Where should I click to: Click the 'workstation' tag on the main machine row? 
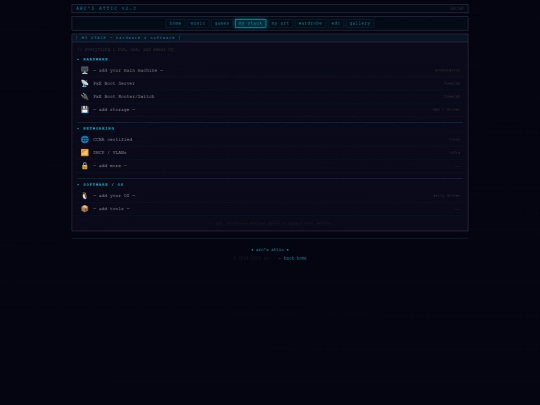pyautogui.click(x=447, y=70)
